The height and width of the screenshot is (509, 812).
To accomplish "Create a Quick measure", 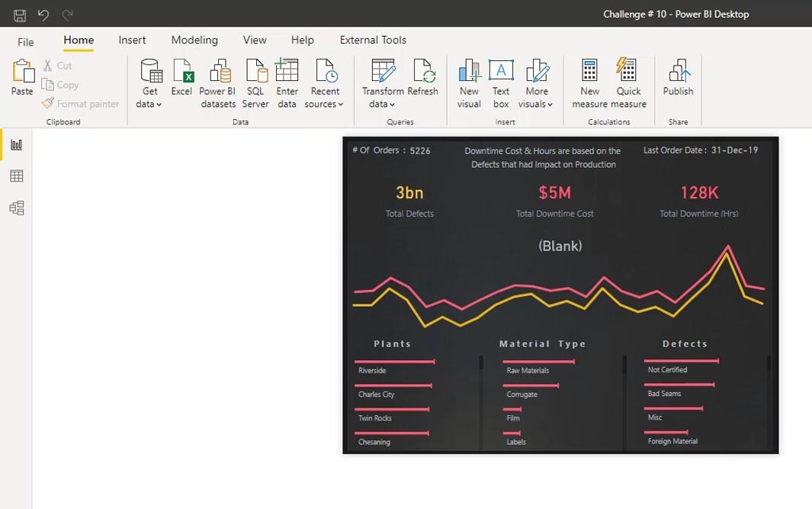I will click(628, 83).
